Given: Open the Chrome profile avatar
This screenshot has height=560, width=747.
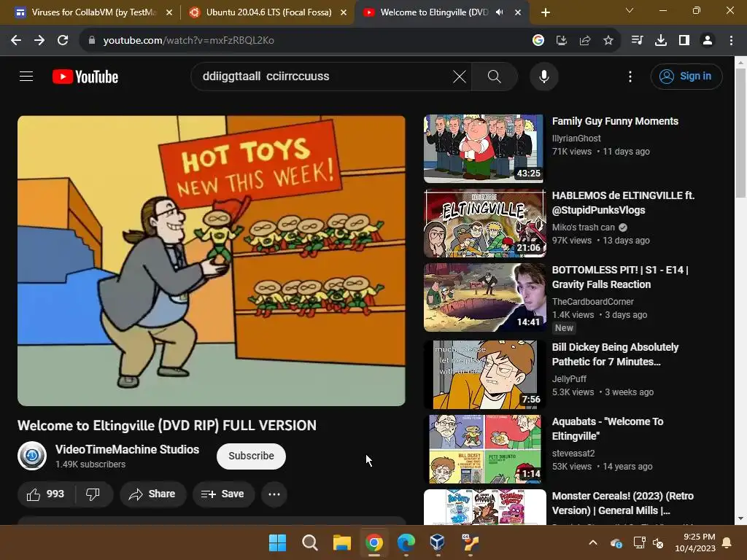Looking at the screenshot, I should point(708,41).
